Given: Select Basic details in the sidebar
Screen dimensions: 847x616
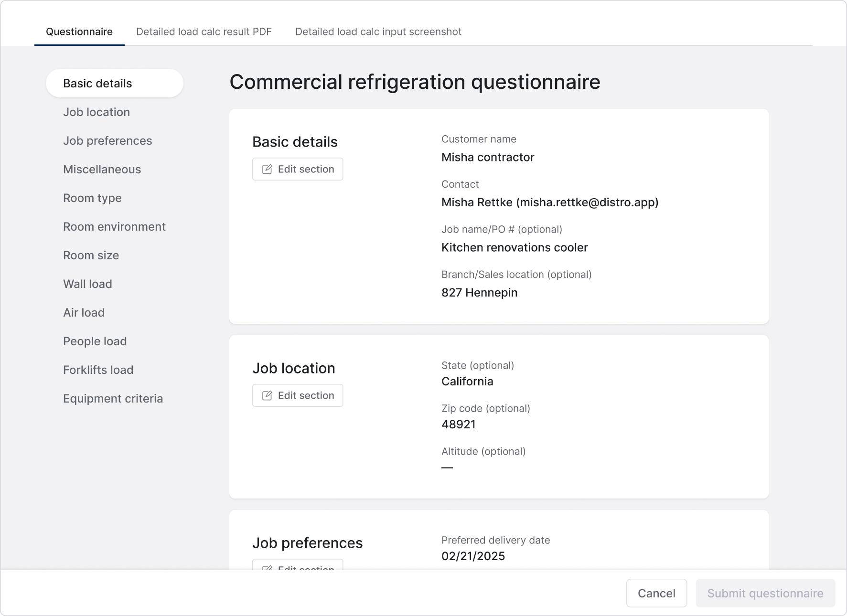Looking at the screenshot, I should pyautogui.click(x=115, y=83).
